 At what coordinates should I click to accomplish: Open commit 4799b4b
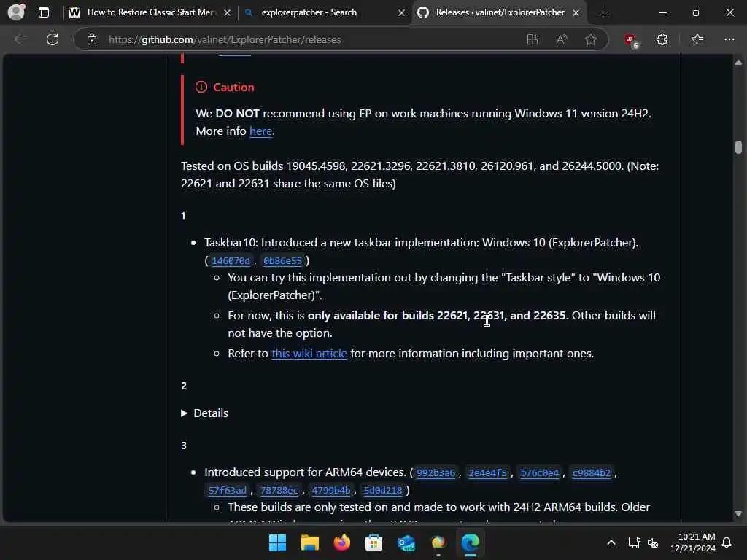pos(331,490)
